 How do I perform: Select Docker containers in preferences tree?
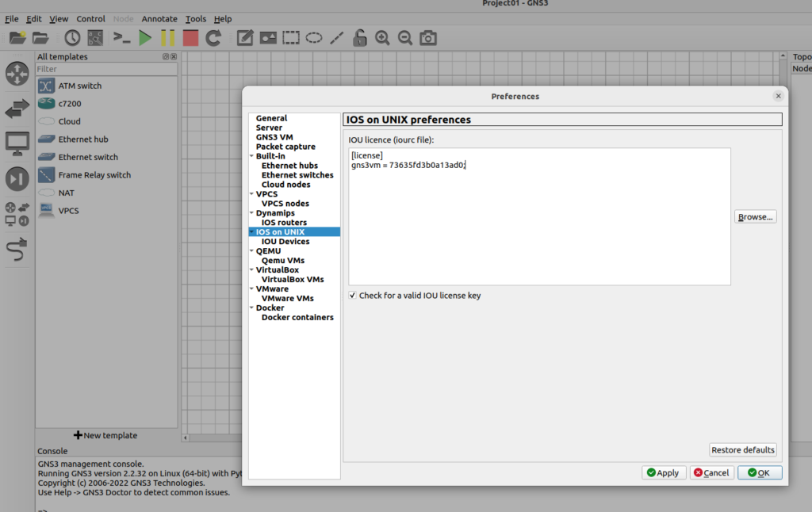tap(297, 318)
